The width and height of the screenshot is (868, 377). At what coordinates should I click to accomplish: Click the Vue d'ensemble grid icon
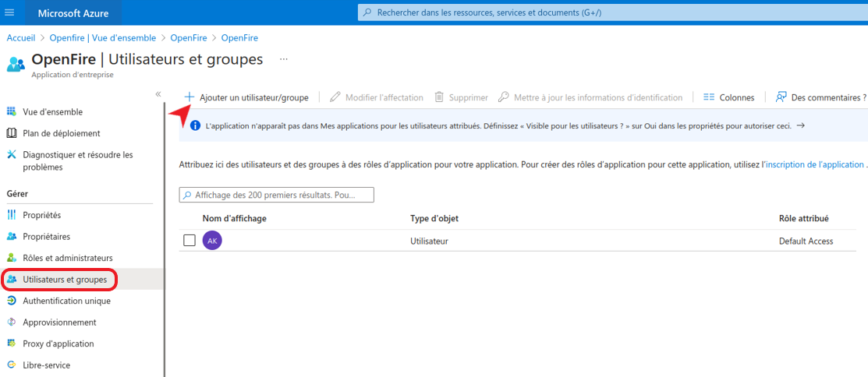point(11,111)
